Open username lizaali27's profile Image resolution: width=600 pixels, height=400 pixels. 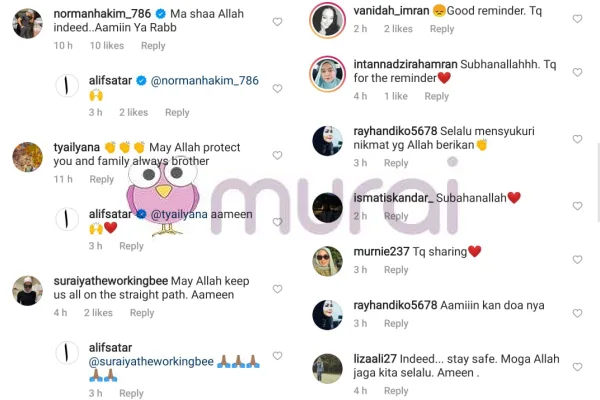click(x=375, y=359)
